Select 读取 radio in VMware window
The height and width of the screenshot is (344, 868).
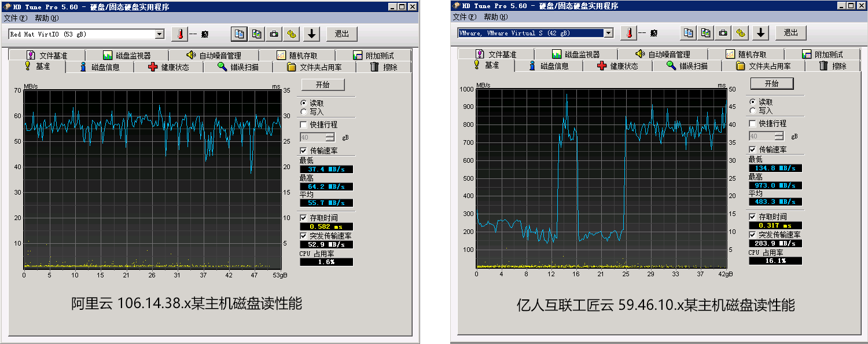pyautogui.click(x=752, y=102)
